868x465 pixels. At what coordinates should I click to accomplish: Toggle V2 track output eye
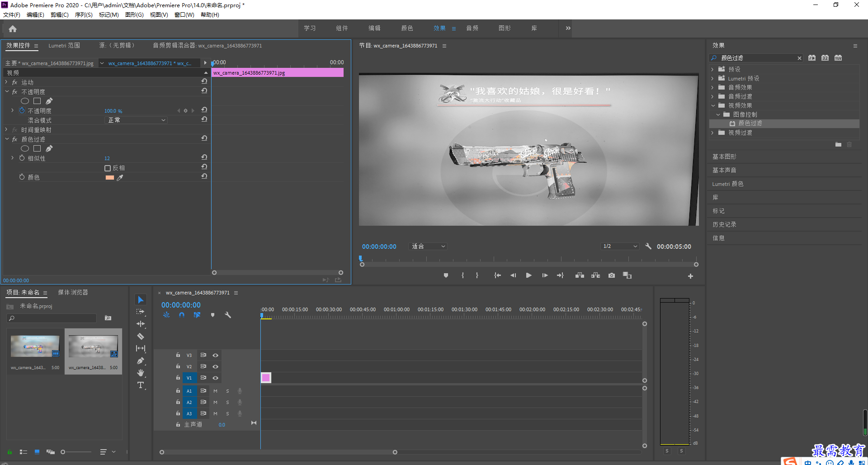click(216, 367)
